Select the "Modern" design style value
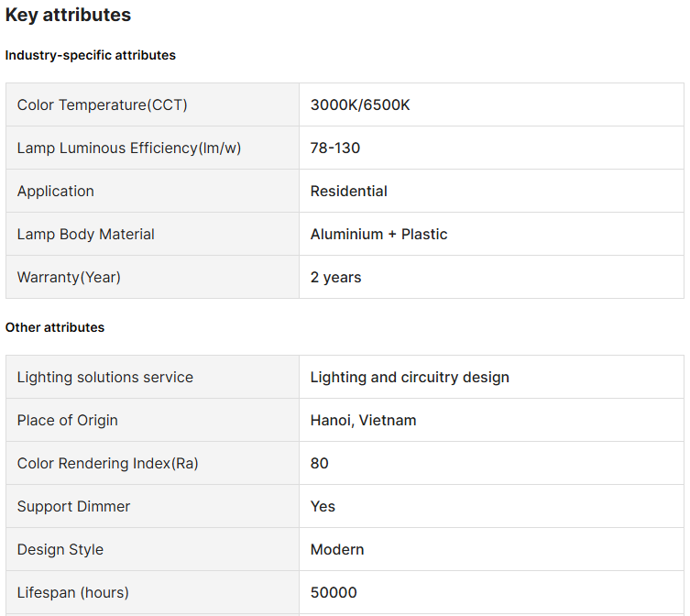This screenshot has width=690, height=616. (337, 550)
